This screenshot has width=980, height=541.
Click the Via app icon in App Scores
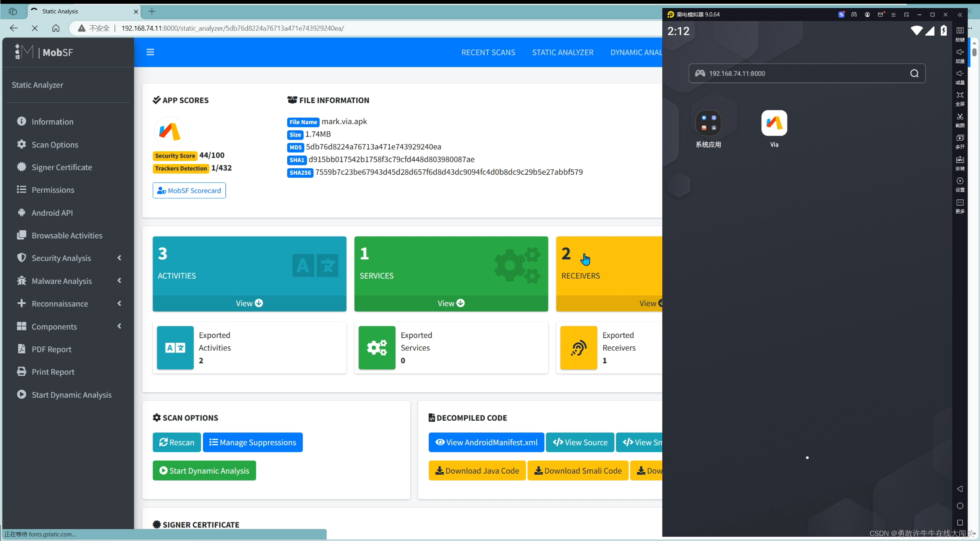pos(170,132)
